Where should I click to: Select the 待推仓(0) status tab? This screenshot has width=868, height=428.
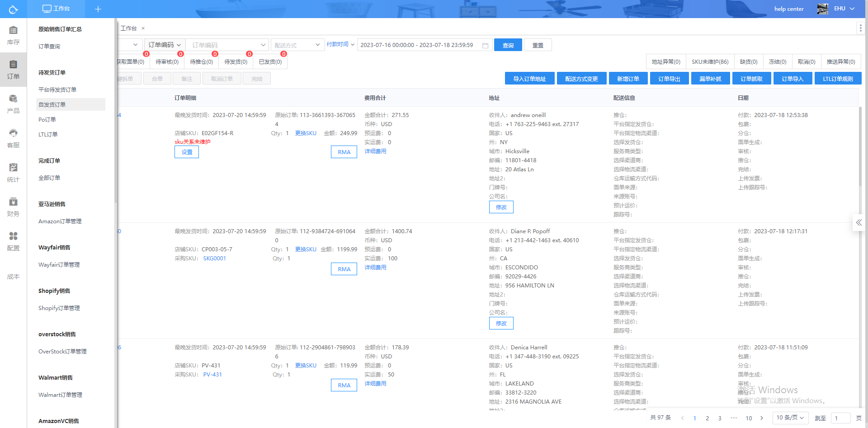coord(202,62)
